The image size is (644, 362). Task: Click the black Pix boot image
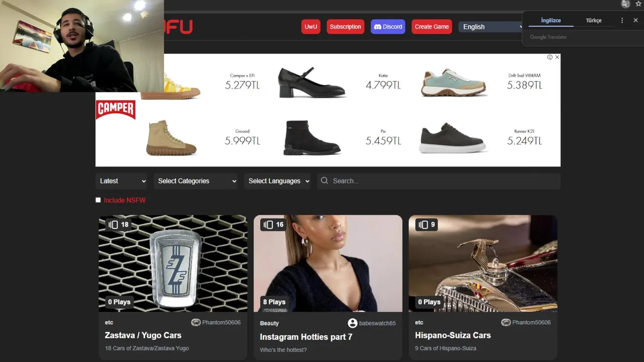click(x=312, y=137)
